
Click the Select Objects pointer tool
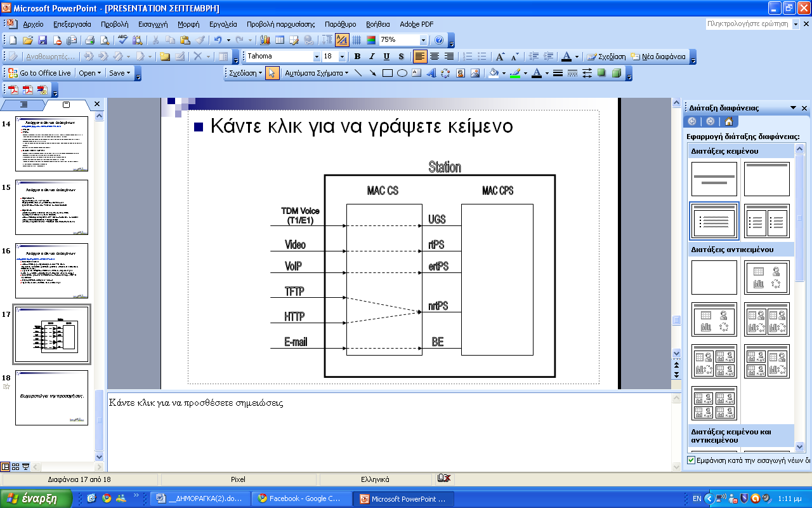[x=272, y=73]
